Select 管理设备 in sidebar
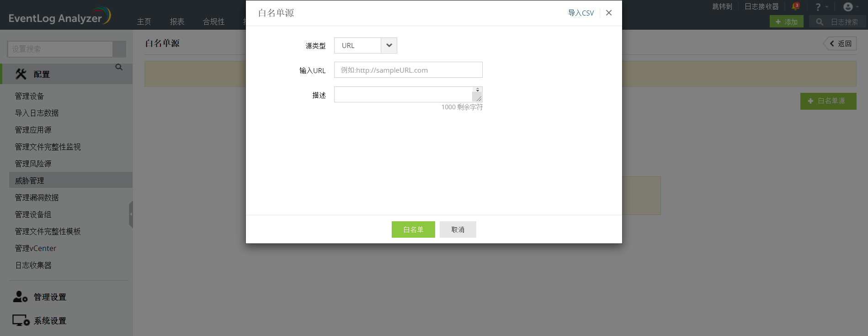 (x=30, y=96)
